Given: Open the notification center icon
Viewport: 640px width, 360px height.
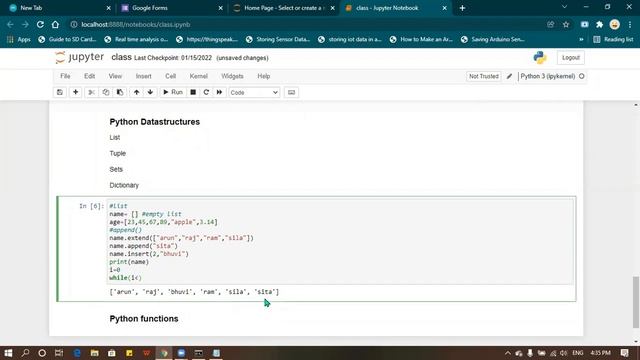Looking at the screenshot, I should coord(624,353).
